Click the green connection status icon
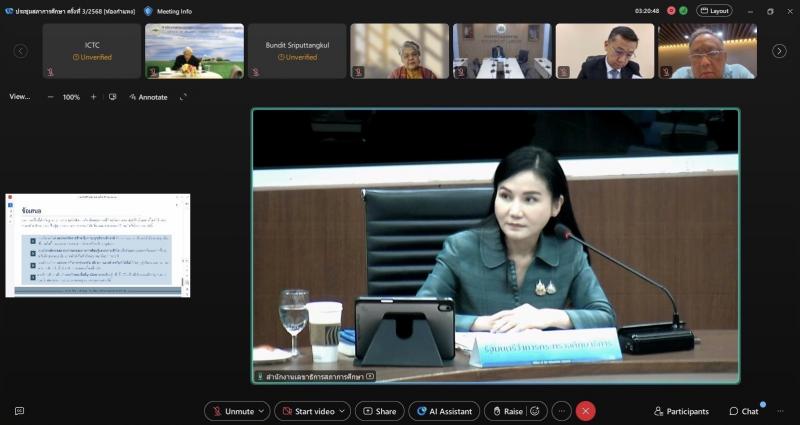The width and height of the screenshot is (800, 425). coord(683,11)
